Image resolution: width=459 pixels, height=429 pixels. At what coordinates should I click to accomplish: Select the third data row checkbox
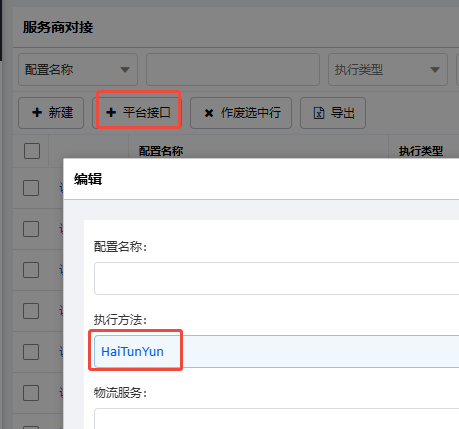point(31,270)
